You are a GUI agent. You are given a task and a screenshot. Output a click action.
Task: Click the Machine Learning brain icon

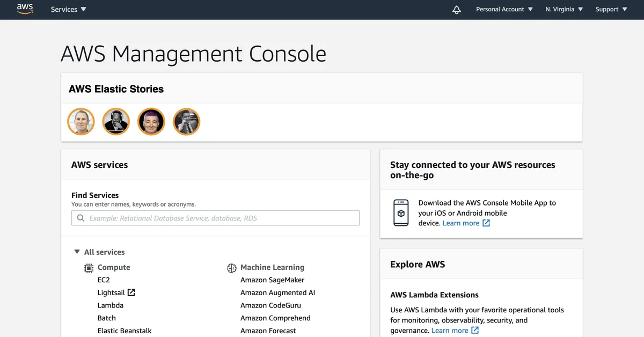point(232,268)
